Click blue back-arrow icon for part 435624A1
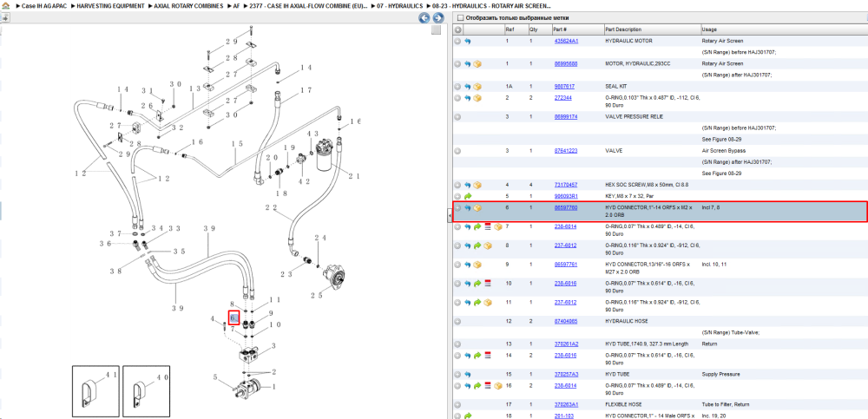The height and width of the screenshot is (419, 868). coord(468,41)
